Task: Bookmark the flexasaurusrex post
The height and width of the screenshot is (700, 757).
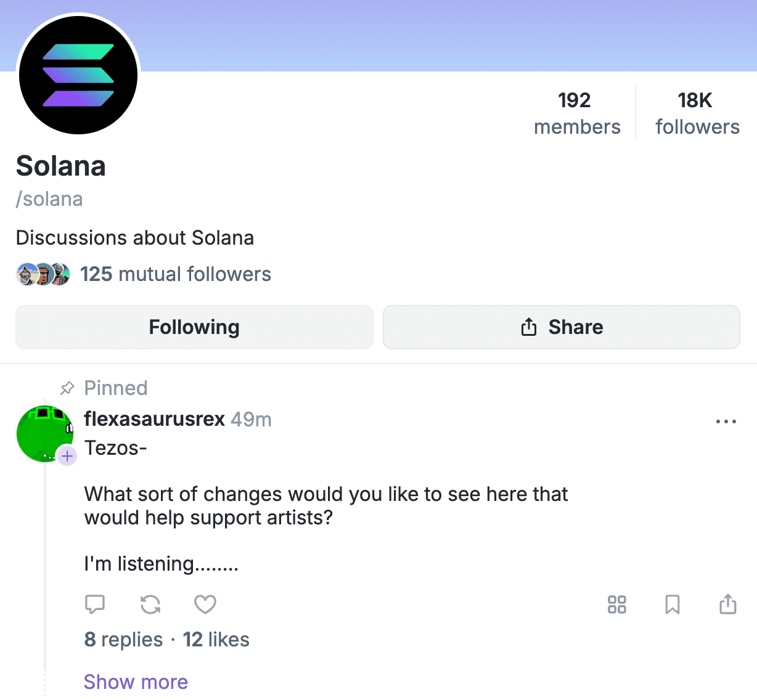Action: pyautogui.click(x=673, y=604)
